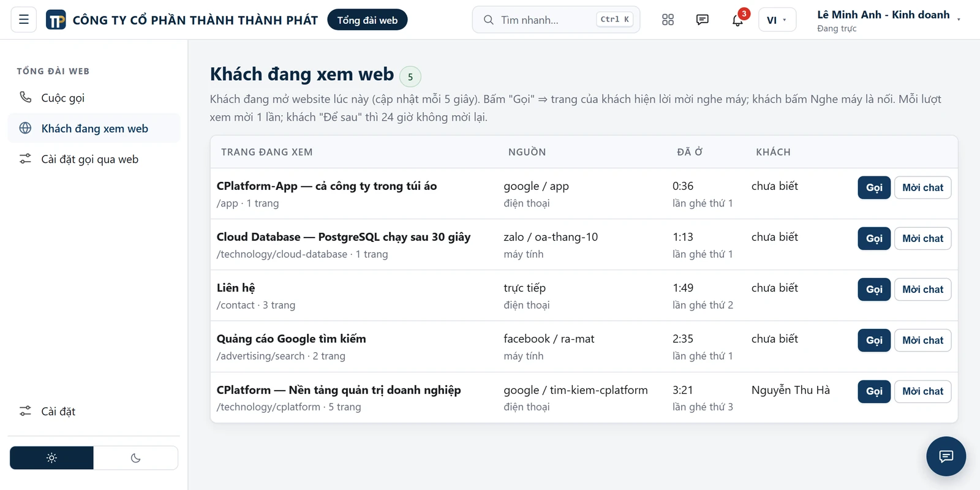This screenshot has height=490, width=980.
Task: Invite CPlatform-App visitor to chat
Action: point(922,187)
